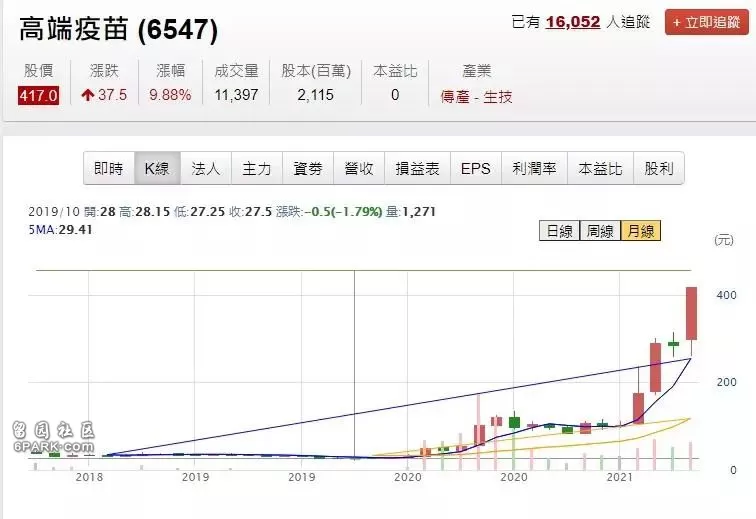View the 股利 dividend tab

coord(659,168)
